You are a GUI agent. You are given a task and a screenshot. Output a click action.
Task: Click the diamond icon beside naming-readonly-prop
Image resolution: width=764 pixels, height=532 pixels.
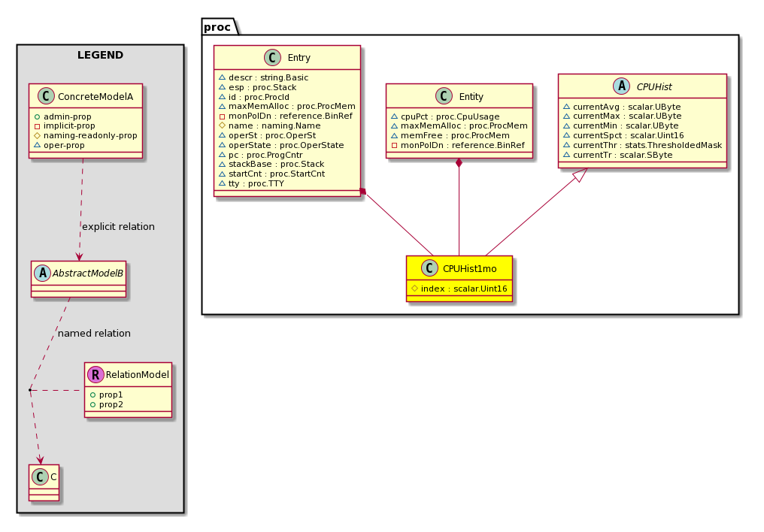(x=37, y=135)
